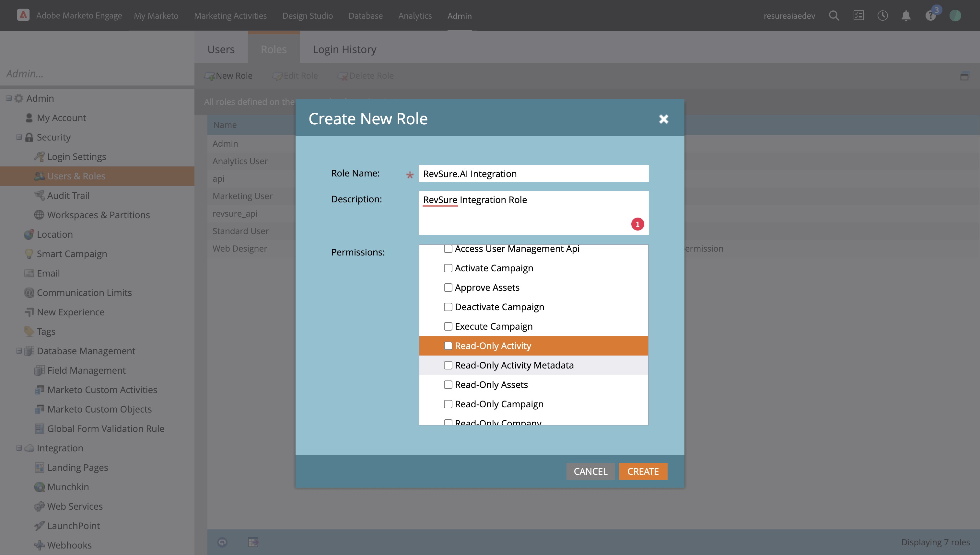Viewport: 980px width, 555px height.
Task: Click the user avatar icon
Action: [955, 16]
